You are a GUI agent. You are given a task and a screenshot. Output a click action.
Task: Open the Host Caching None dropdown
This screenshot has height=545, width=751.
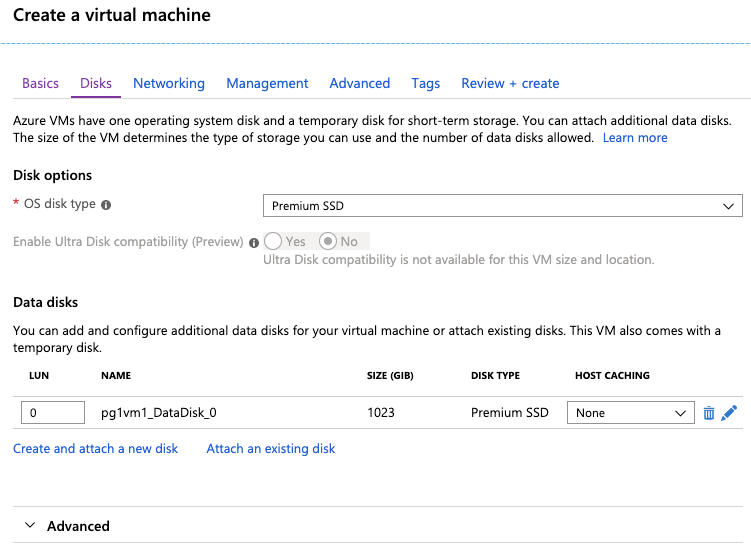tap(630, 413)
